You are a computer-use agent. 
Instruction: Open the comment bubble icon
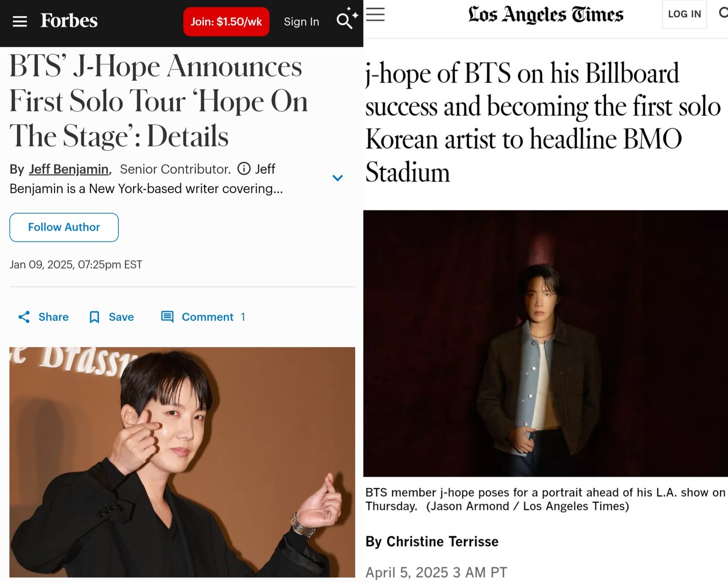(167, 317)
